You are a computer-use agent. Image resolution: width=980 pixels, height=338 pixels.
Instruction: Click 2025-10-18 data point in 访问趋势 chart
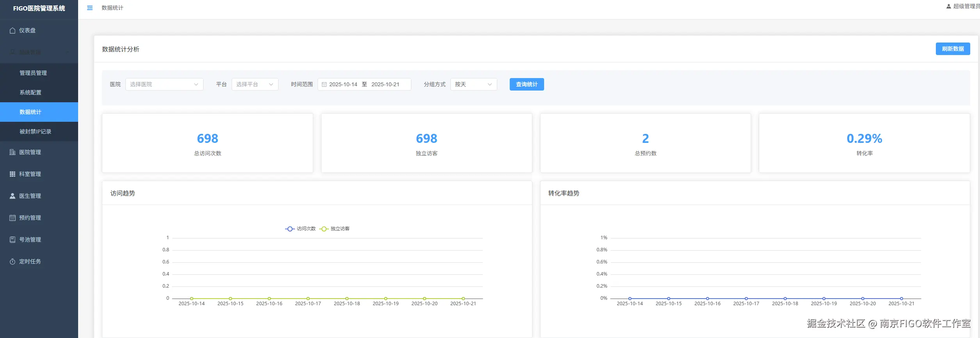click(x=347, y=299)
